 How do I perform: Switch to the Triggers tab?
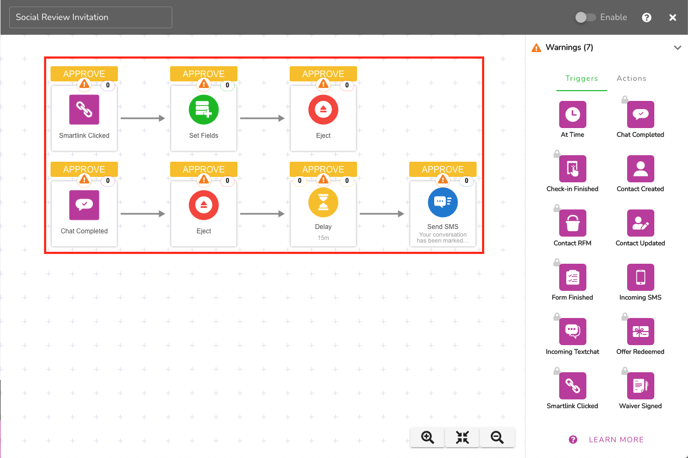coord(581,78)
